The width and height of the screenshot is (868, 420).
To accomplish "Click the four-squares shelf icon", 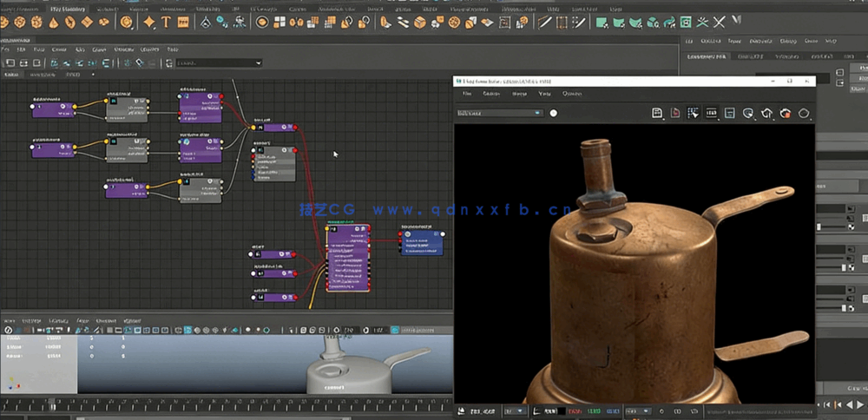I will pyautogui.click(x=279, y=23).
